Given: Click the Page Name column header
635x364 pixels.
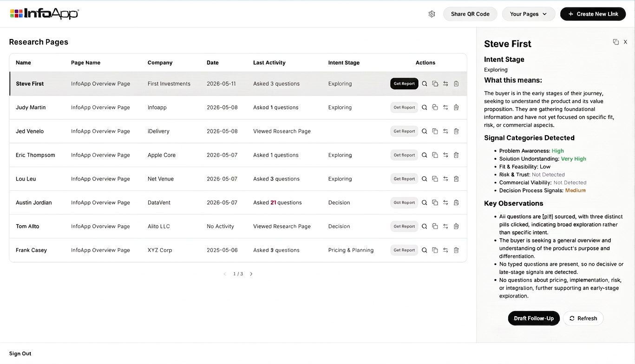Looking at the screenshot, I should [x=85, y=63].
